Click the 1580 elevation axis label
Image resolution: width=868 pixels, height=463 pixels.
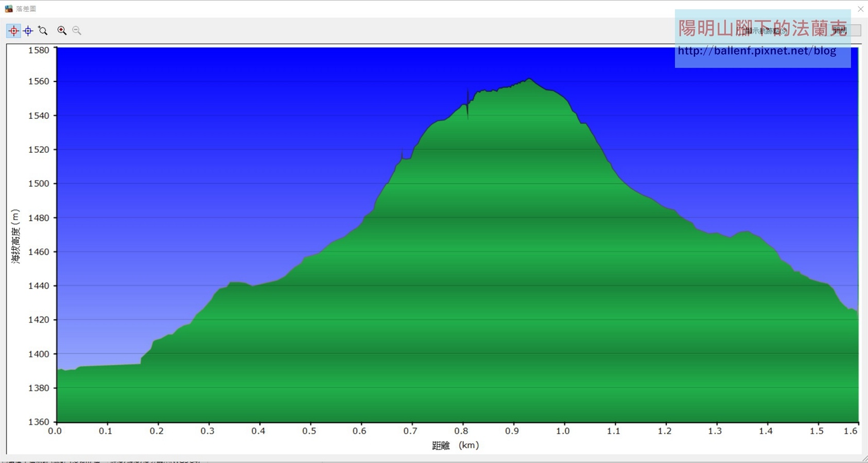39,50
